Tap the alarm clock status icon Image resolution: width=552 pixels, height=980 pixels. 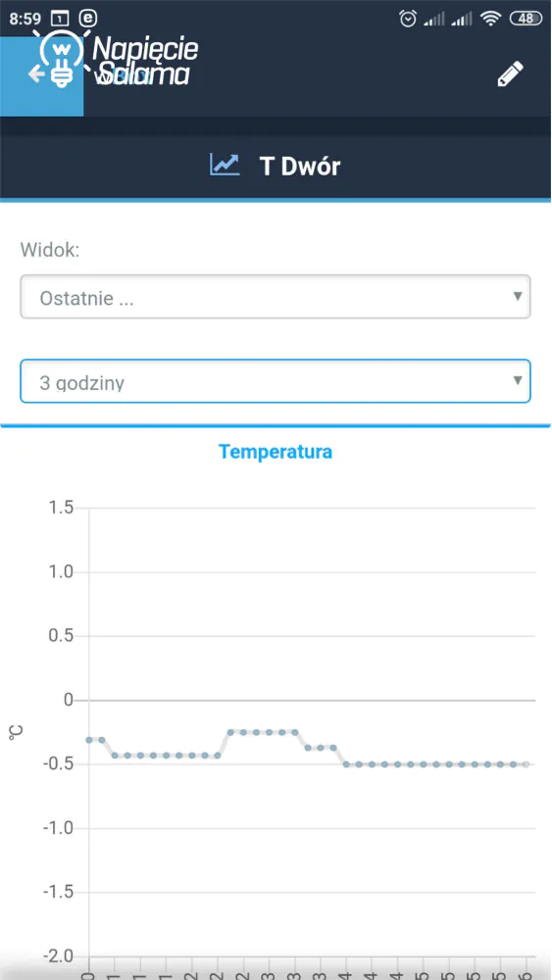408,19
